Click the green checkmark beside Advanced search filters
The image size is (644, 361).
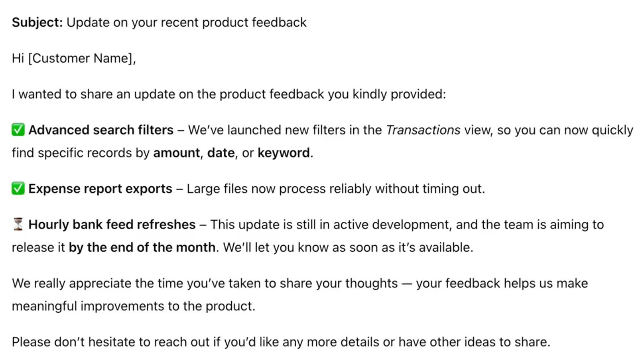pyautogui.click(x=18, y=130)
